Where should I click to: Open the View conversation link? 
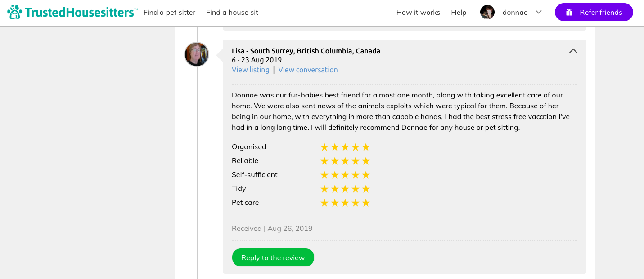click(x=308, y=70)
